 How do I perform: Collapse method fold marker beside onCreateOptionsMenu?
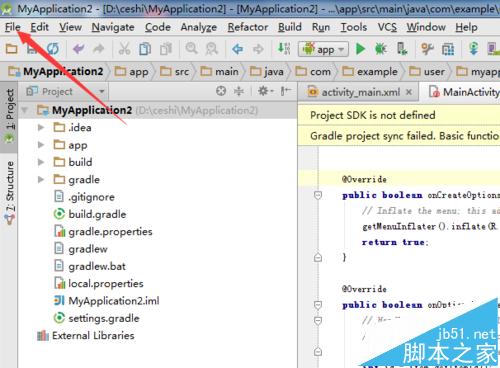(x=318, y=195)
